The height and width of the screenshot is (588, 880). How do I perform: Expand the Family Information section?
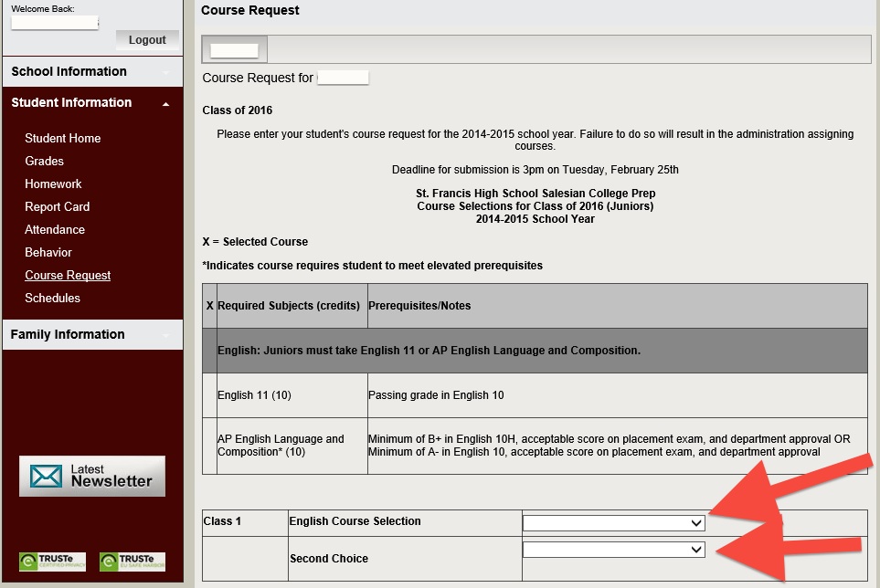92,335
